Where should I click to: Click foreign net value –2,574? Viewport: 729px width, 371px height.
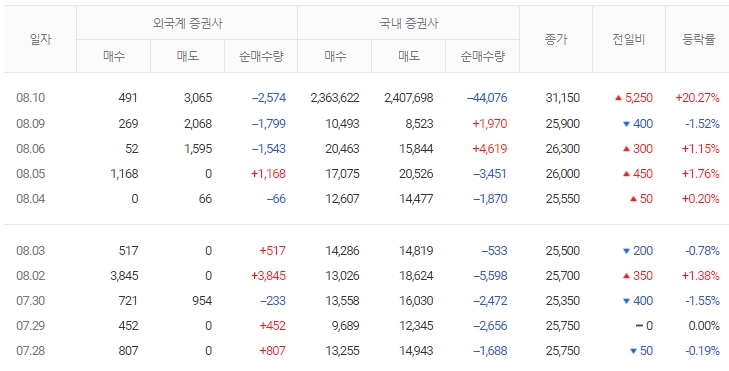pyautogui.click(x=269, y=98)
